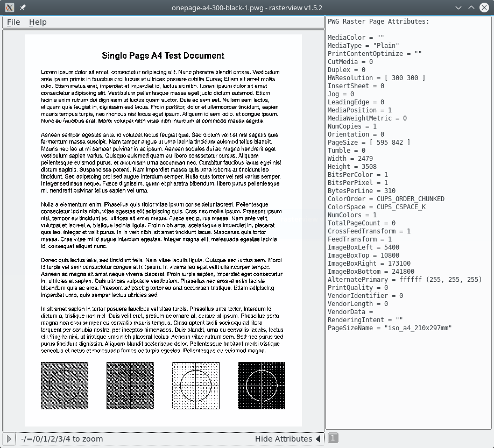Click the 'AlternatePrimary = ffffff' line
This screenshot has height=448, width=494.
tap(405, 280)
